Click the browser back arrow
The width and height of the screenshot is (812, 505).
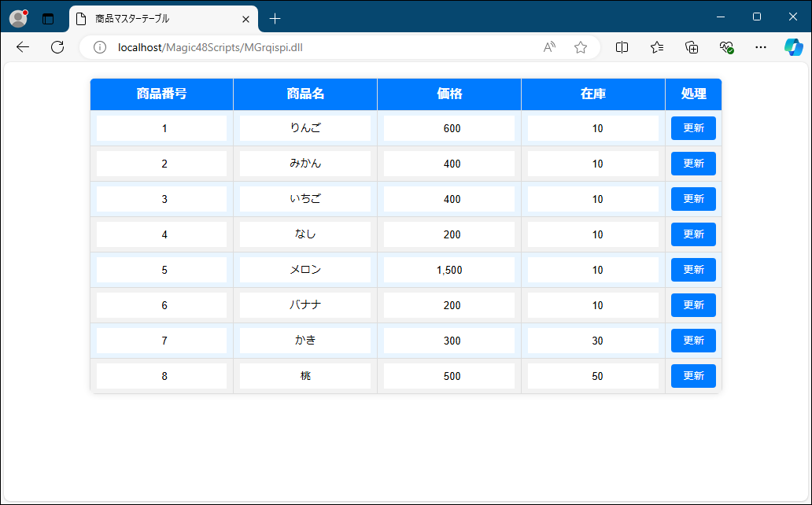[23, 47]
